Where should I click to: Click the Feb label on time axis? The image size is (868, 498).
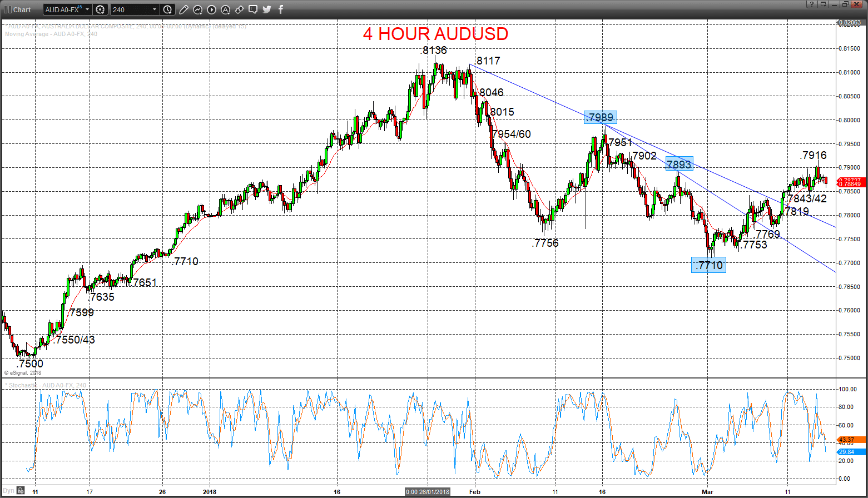[x=474, y=492]
